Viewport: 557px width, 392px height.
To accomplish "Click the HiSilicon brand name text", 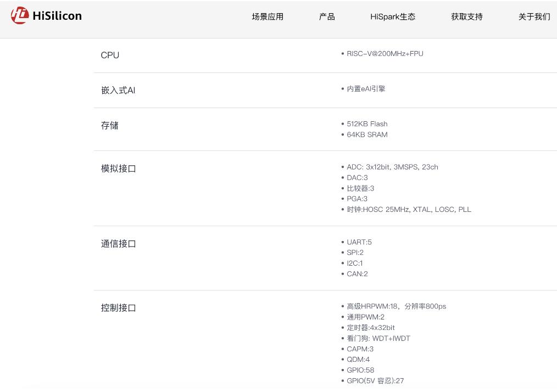I will [57, 16].
